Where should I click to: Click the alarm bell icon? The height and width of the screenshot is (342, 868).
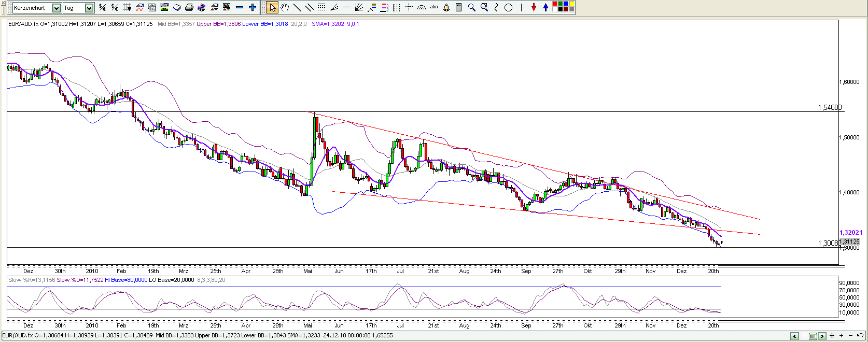pos(446,7)
